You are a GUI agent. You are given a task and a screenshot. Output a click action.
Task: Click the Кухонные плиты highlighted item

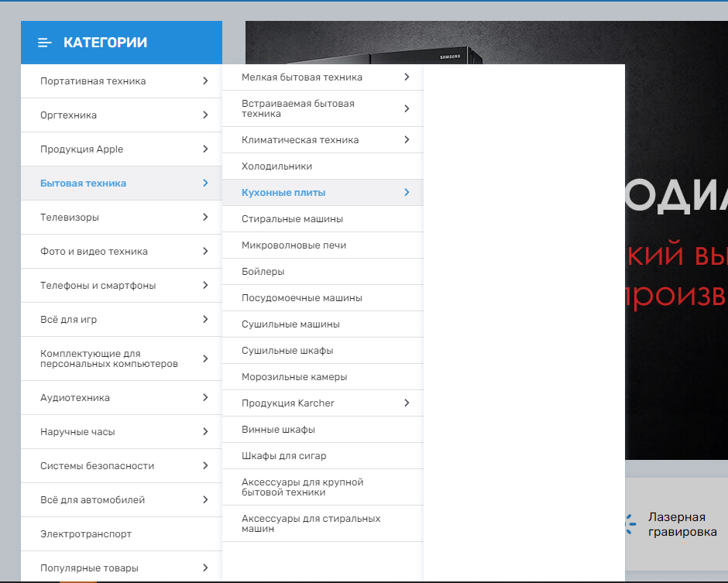click(x=283, y=193)
